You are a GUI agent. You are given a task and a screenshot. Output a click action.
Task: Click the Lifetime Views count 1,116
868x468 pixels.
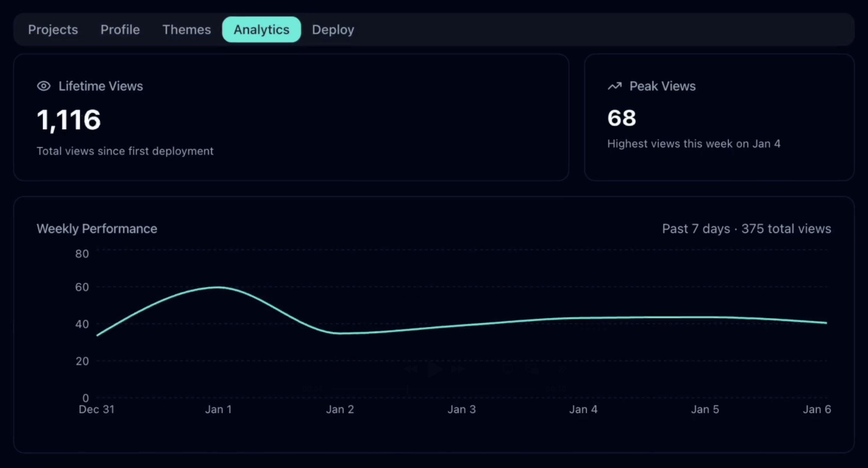click(x=69, y=120)
